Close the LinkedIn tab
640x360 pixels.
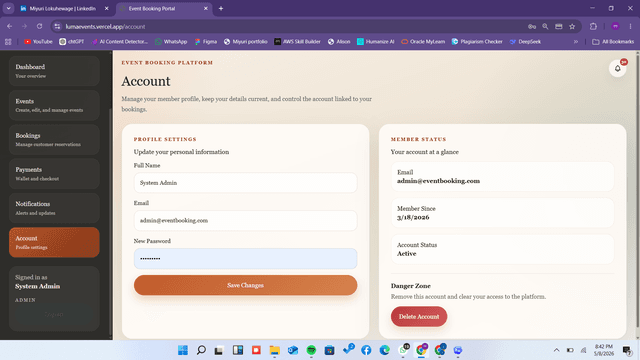tap(107, 8)
